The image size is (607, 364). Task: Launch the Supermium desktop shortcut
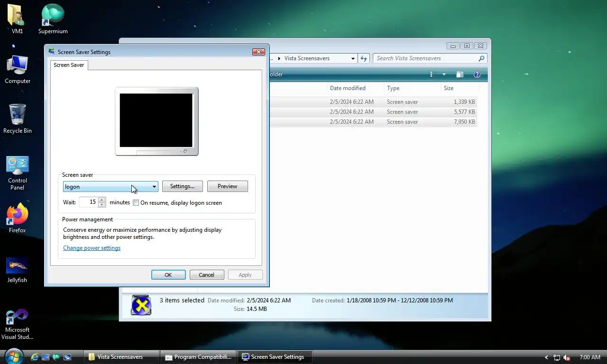[53, 19]
